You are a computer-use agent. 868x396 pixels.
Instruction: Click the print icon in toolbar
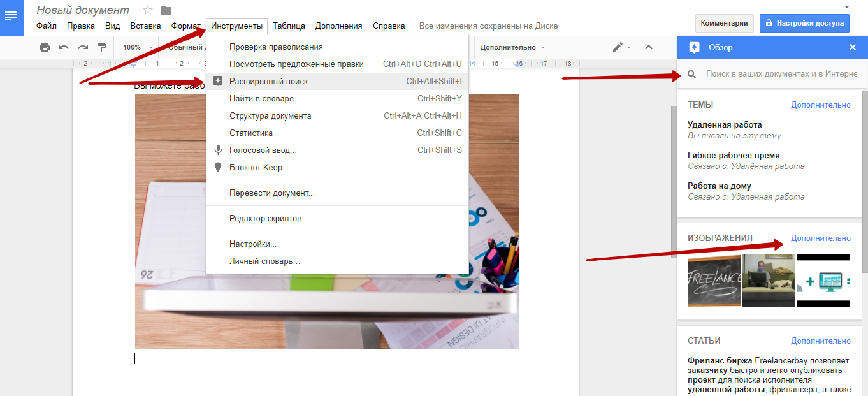click(x=44, y=47)
